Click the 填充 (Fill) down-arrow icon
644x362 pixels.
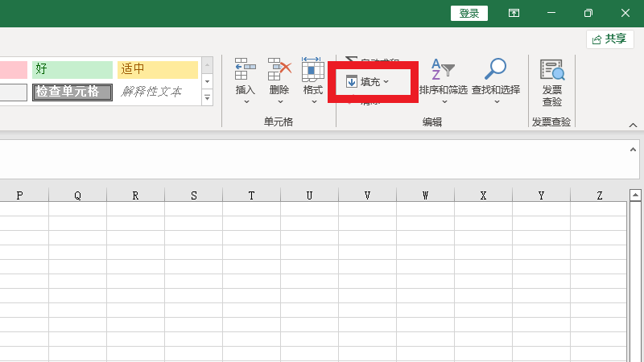(x=352, y=82)
